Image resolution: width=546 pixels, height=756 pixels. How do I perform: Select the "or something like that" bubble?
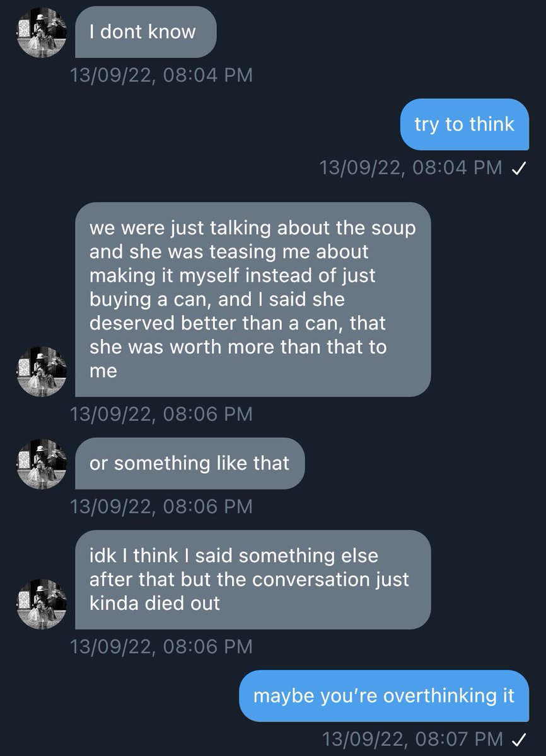tap(190, 464)
